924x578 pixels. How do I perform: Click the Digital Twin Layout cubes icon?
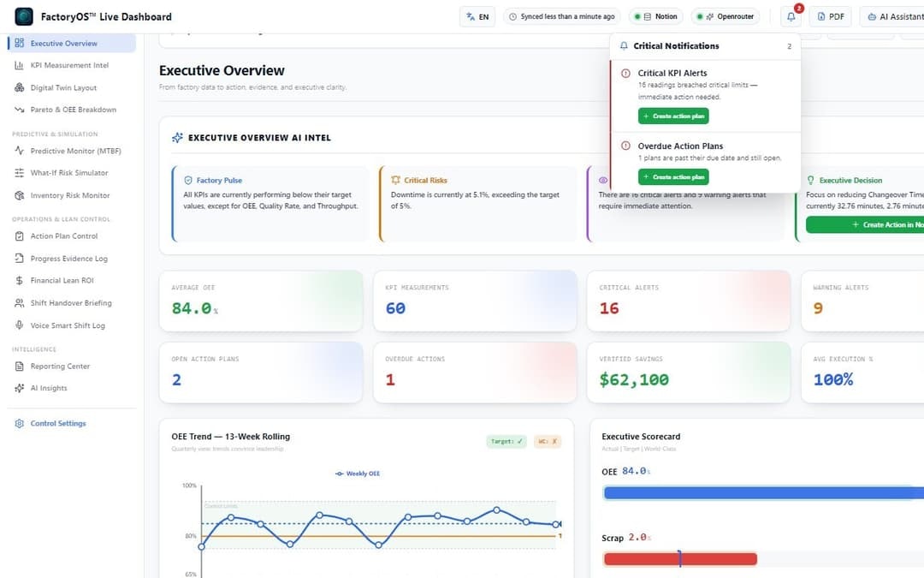pyautogui.click(x=20, y=87)
